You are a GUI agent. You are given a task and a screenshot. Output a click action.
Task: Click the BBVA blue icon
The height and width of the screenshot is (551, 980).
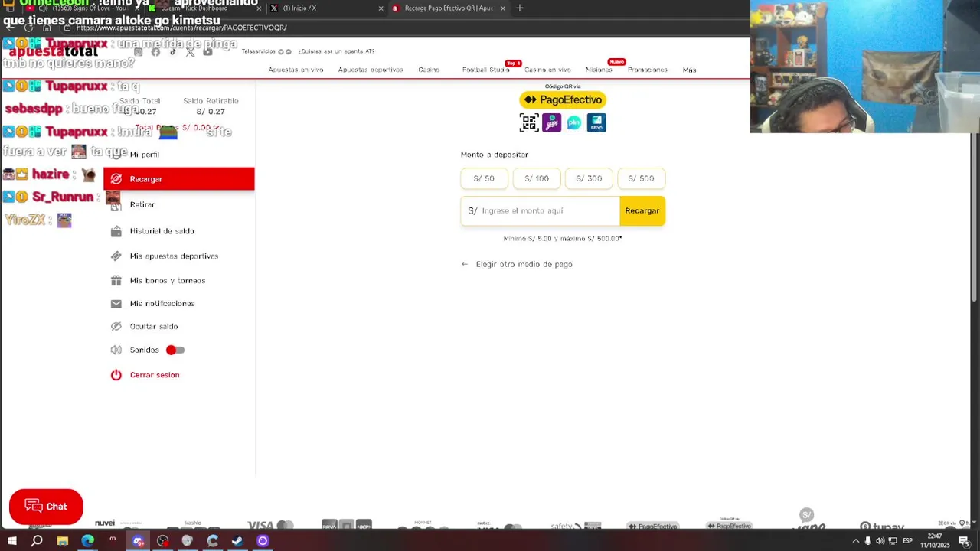pyautogui.click(x=596, y=122)
